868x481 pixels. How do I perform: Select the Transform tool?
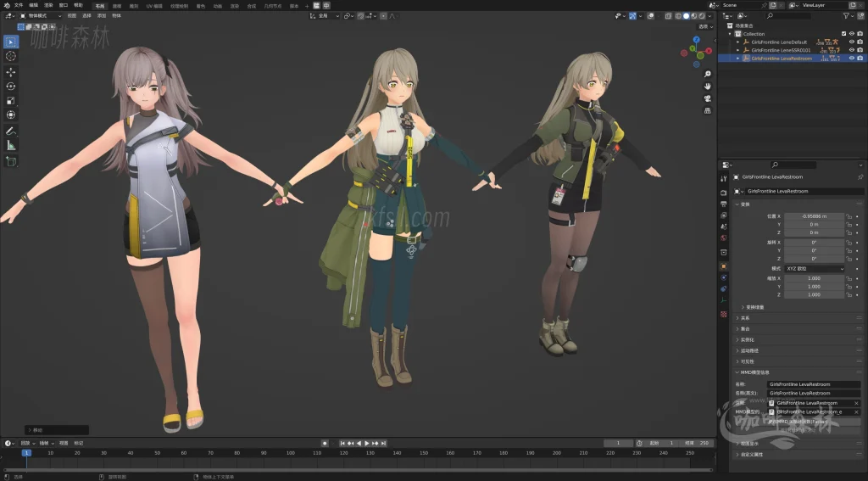pos(10,115)
